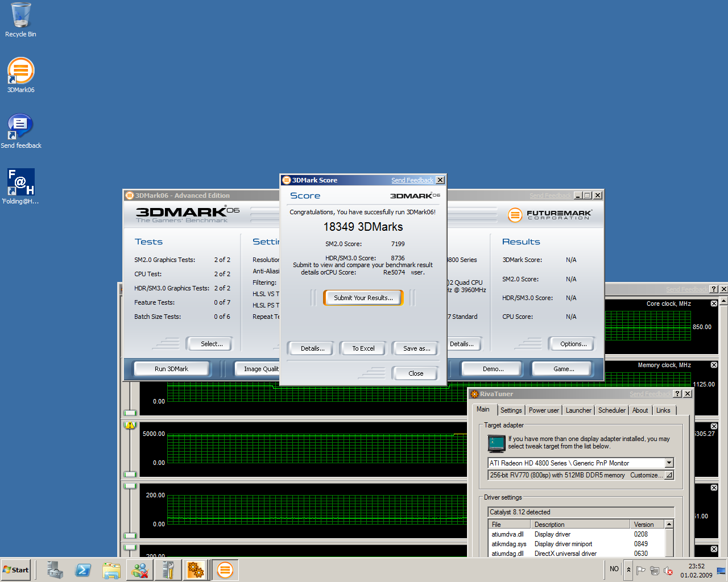
Task: Click the slider handle beside the 200.00 graph
Action: pos(130,487)
